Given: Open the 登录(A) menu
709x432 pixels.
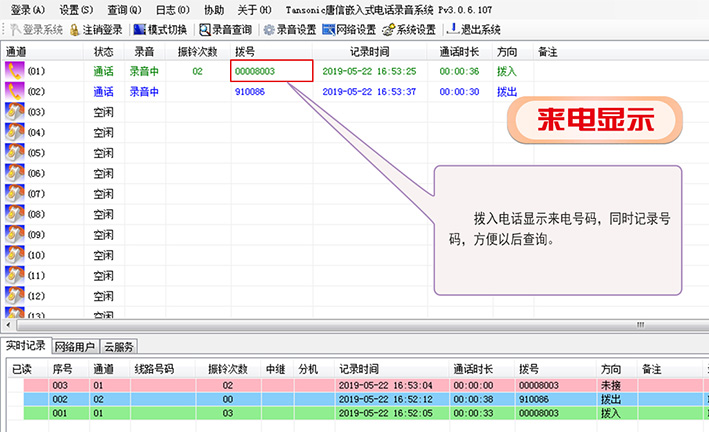Looking at the screenshot, I should 27,9.
